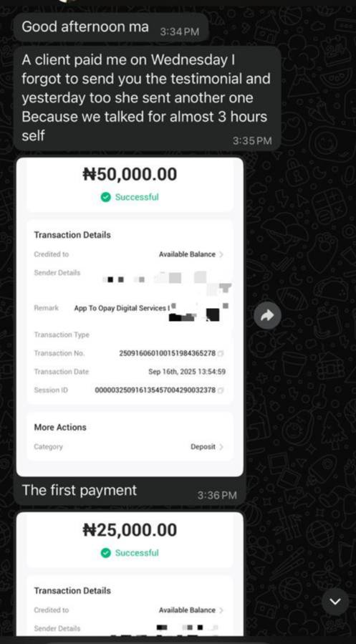The width and height of the screenshot is (356, 644).
Task: Select "The first payment" caption text
Action: point(80,490)
